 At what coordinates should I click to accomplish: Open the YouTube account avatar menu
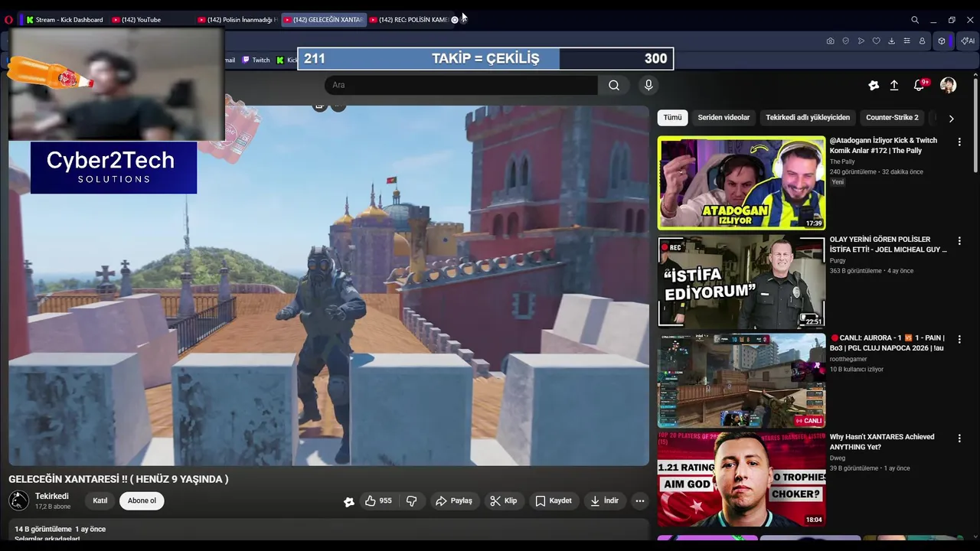(948, 85)
